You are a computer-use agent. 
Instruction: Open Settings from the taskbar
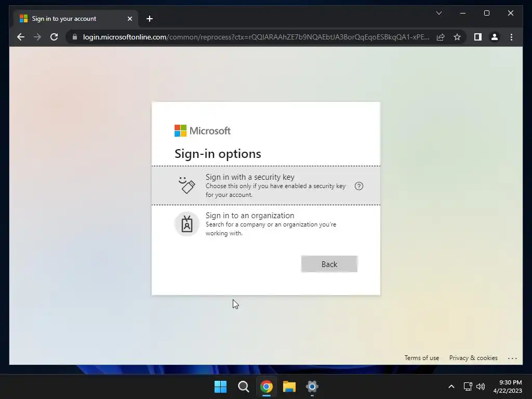(x=312, y=387)
